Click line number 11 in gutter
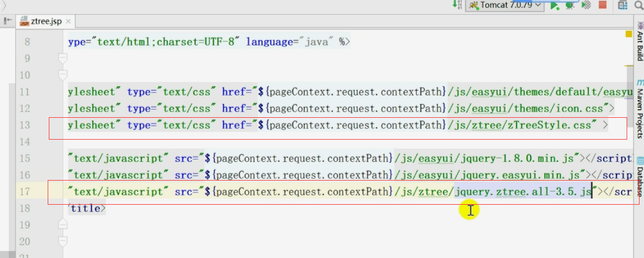Viewport: 644px width, 258px height. 25,91
